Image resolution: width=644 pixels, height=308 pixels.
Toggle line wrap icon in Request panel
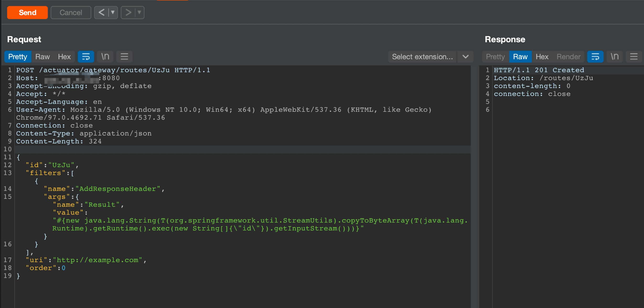point(86,57)
